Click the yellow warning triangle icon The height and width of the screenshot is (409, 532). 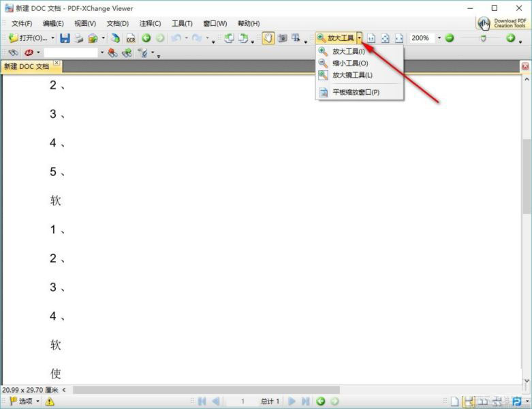tap(50, 402)
